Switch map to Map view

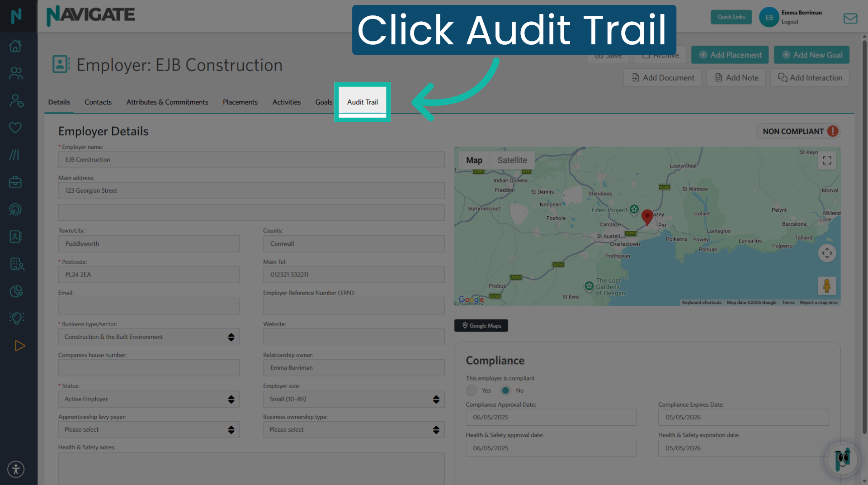(x=474, y=160)
